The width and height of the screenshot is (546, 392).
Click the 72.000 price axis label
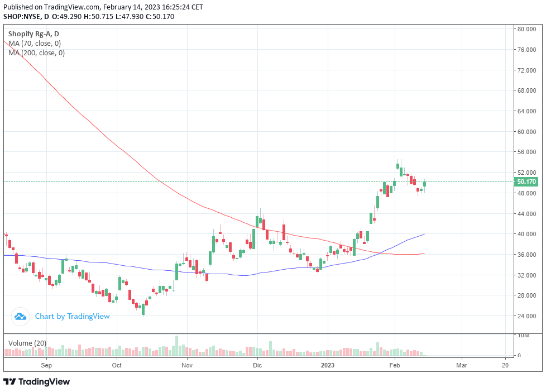click(x=526, y=70)
